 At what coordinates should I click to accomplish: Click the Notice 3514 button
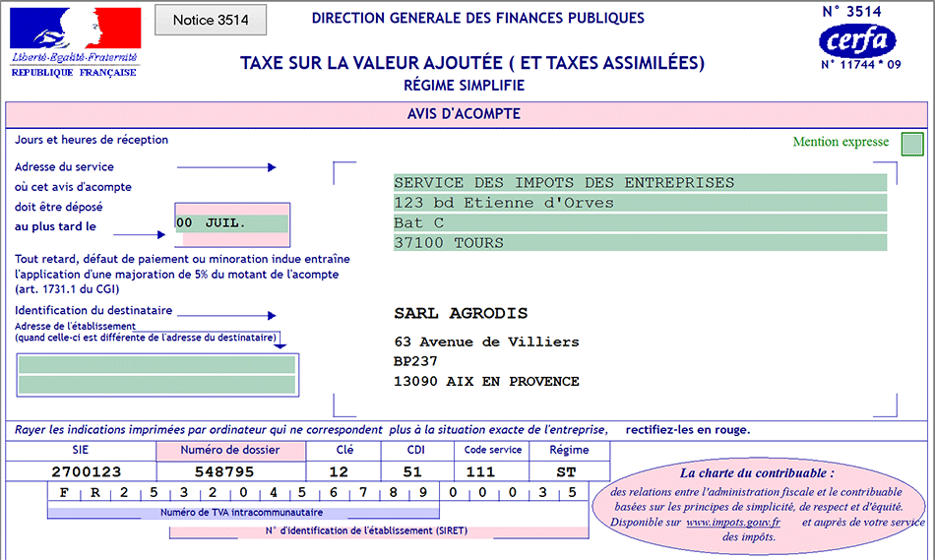[x=211, y=20]
